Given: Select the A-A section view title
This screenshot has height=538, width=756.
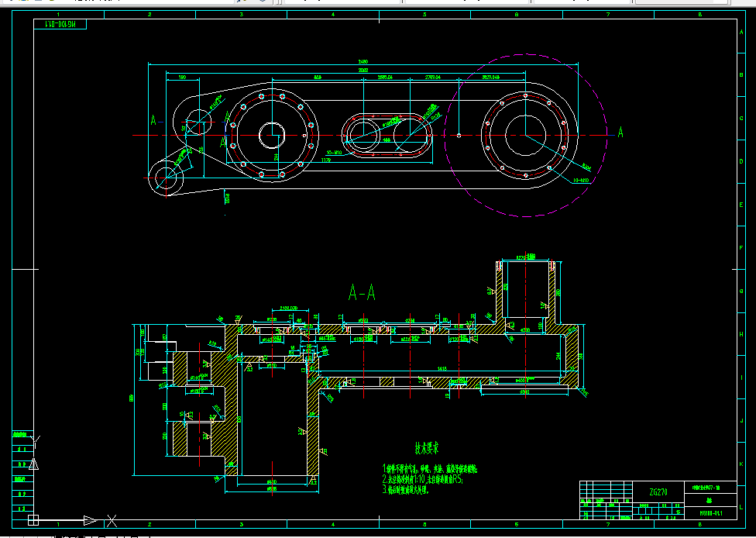Looking at the screenshot, I should (x=362, y=292).
